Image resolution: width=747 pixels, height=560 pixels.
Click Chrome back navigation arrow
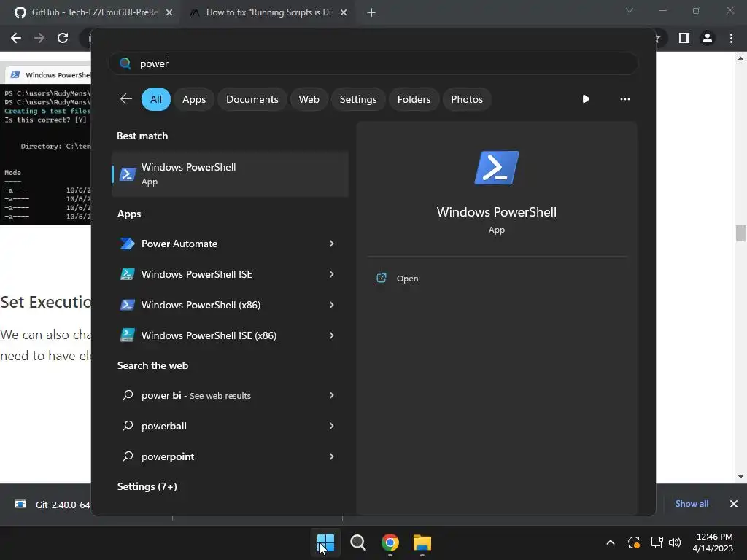click(x=16, y=38)
